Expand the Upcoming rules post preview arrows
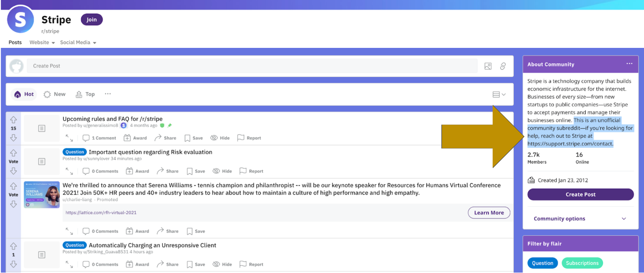 tap(69, 138)
